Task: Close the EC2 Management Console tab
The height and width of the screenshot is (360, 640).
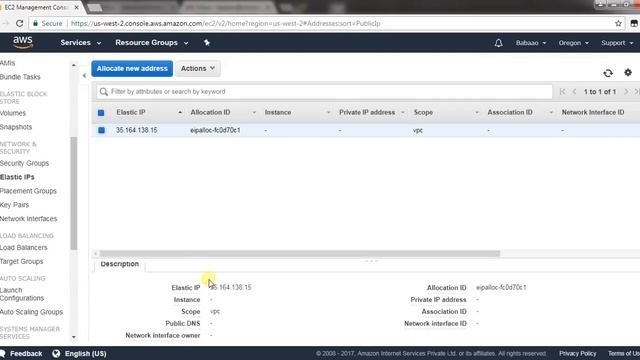Action: coord(76,7)
